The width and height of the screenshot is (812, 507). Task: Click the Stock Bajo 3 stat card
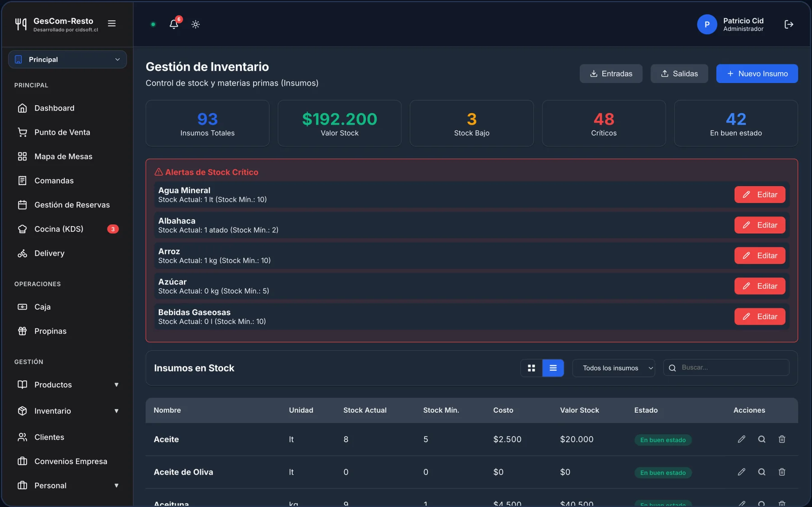click(471, 123)
